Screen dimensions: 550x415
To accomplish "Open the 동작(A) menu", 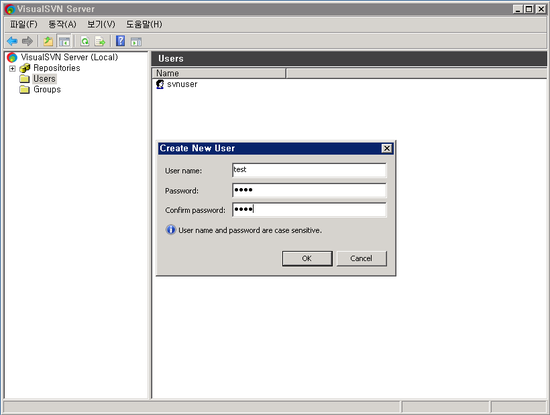I will (x=62, y=24).
